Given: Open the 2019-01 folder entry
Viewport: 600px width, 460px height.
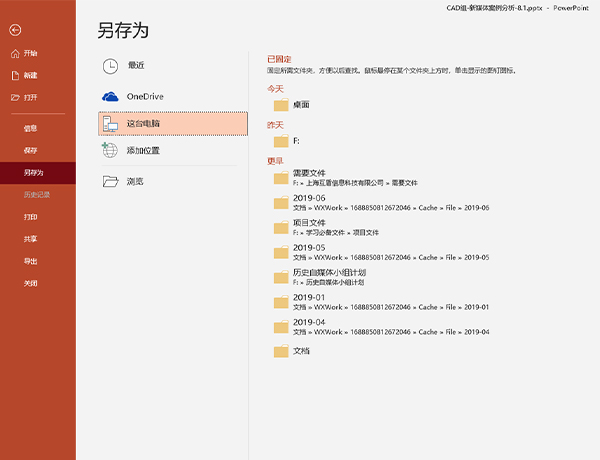Looking at the screenshot, I should click(x=381, y=302).
